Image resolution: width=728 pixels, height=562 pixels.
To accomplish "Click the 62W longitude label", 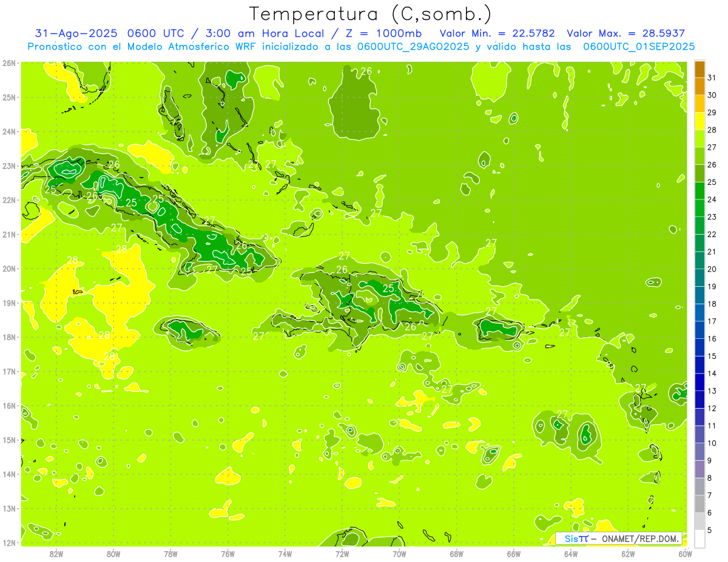I will click(628, 554).
